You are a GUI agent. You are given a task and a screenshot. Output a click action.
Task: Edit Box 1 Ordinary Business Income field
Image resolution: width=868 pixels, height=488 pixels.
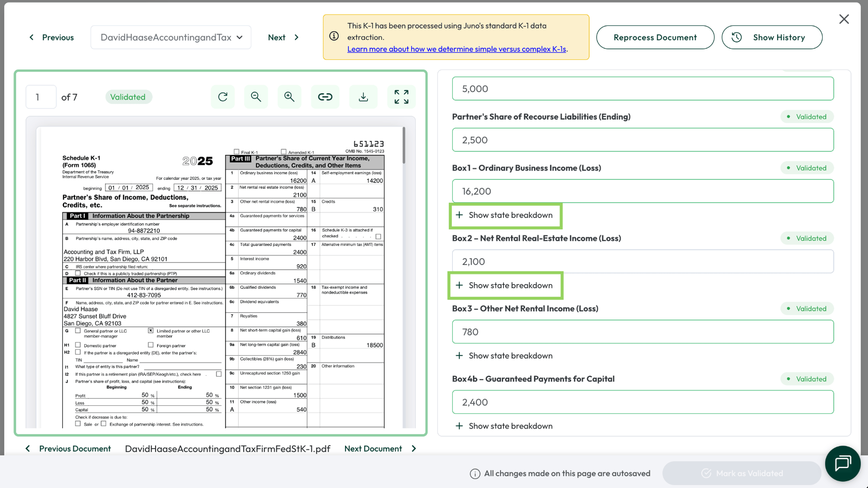[643, 191]
